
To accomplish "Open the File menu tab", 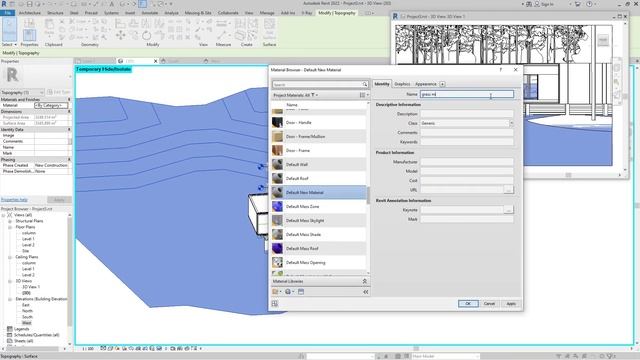I will [8, 13].
